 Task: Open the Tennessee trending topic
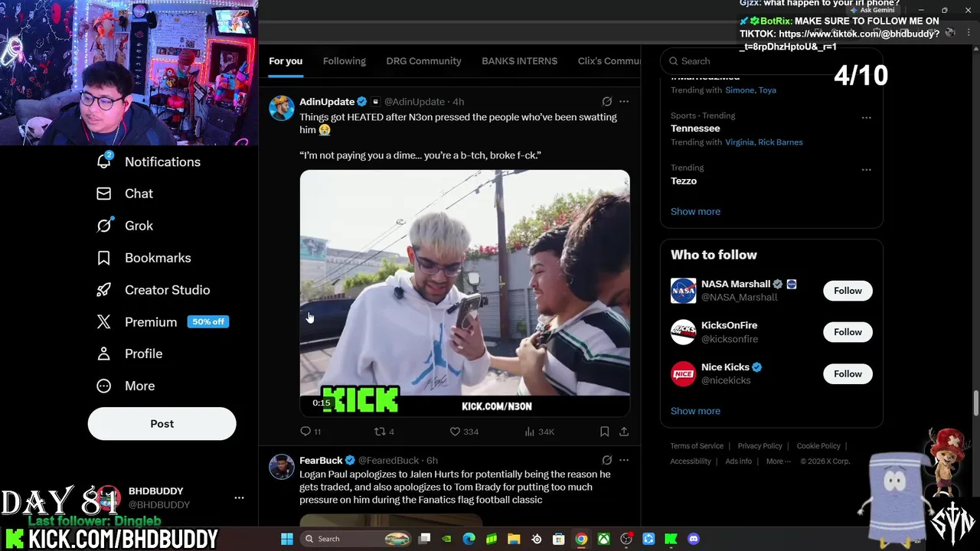(x=695, y=129)
